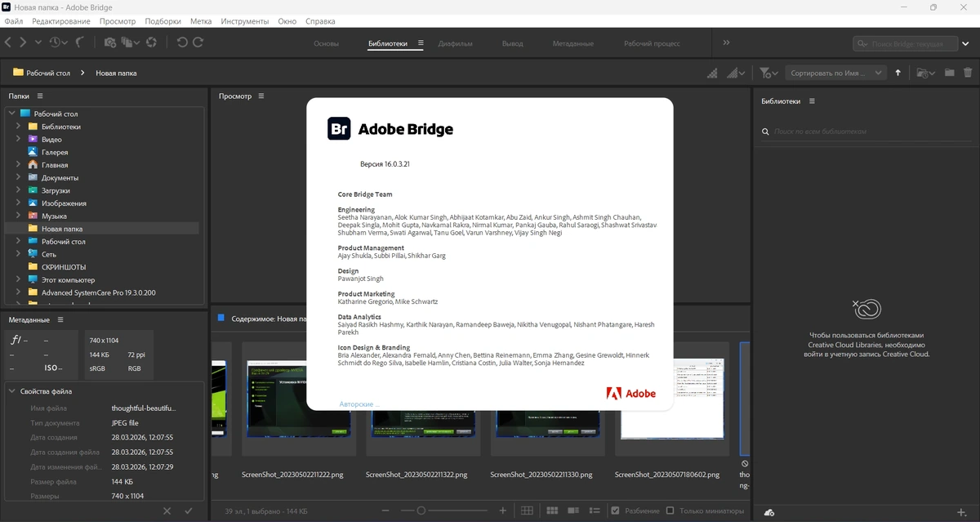Open thumbnail quality options with dropdown
Screen dimensions: 980x522
click(736, 73)
